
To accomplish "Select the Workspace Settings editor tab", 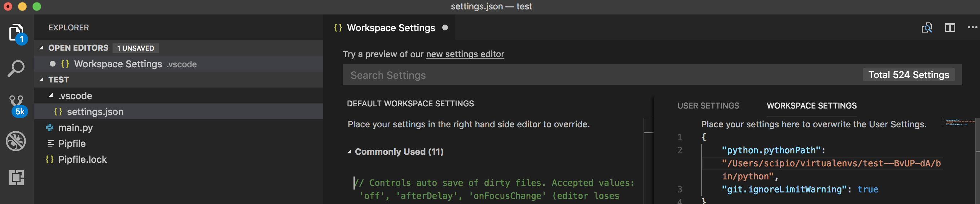I will (x=391, y=28).
